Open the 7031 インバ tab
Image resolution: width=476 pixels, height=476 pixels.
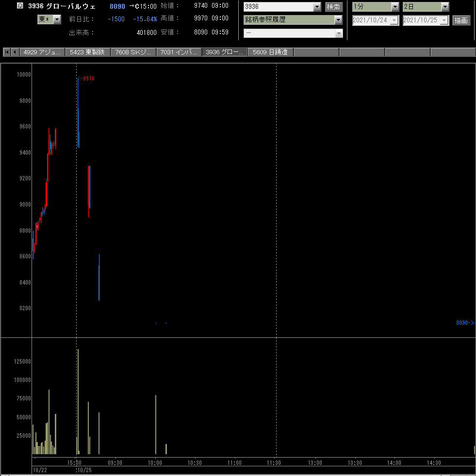tap(179, 52)
